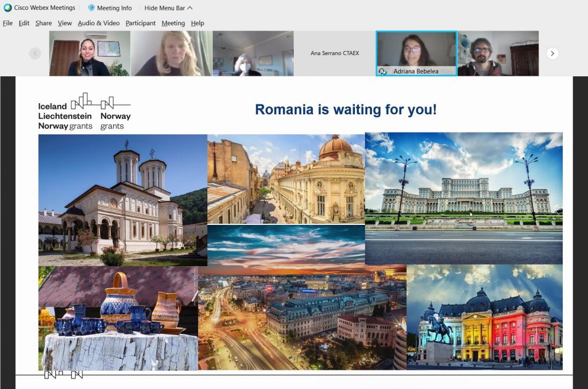588x389 pixels.
Task: Collapse the menu with Hide Menu Bar
Action: pos(168,8)
